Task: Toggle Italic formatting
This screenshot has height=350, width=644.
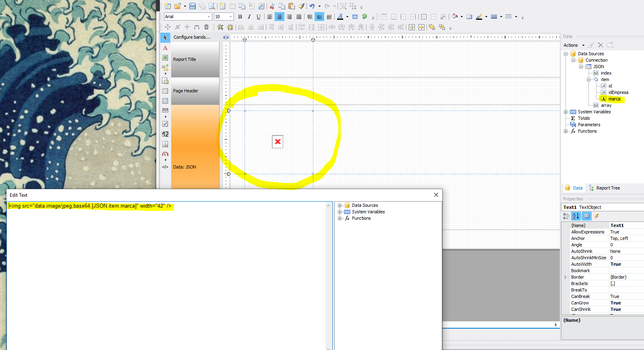Action: tap(249, 17)
